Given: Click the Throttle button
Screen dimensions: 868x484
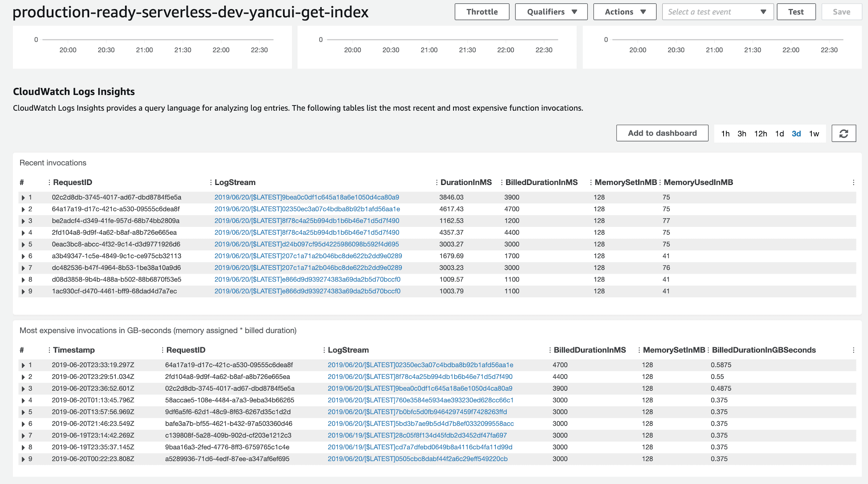Looking at the screenshot, I should point(482,11).
